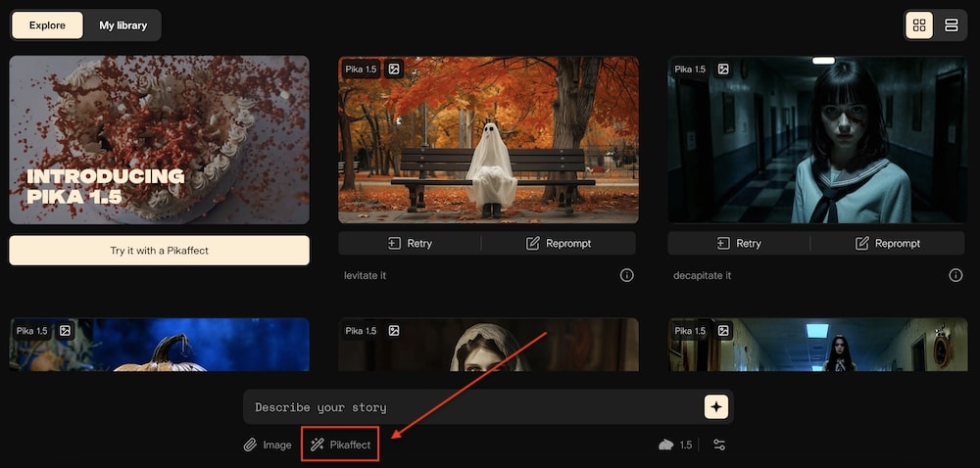Open the 1.5 model version selector
Image resolution: width=980 pixels, height=468 pixels.
coord(675,445)
